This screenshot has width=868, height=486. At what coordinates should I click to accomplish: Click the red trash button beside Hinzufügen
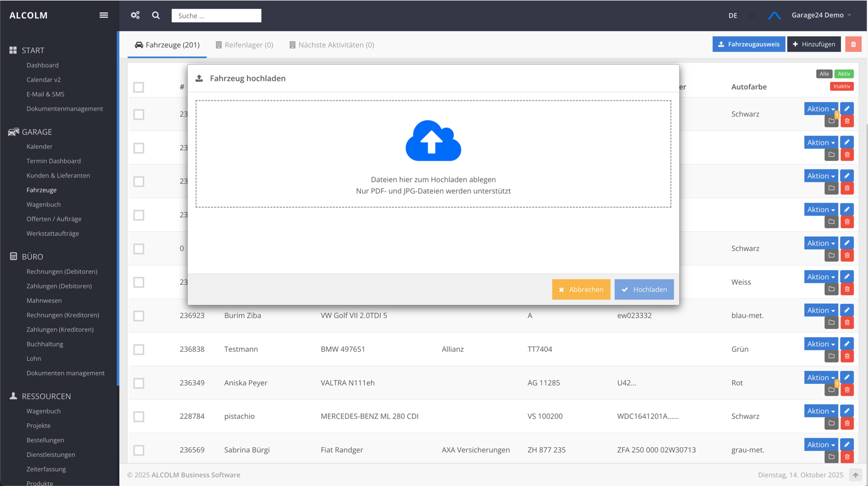(853, 45)
